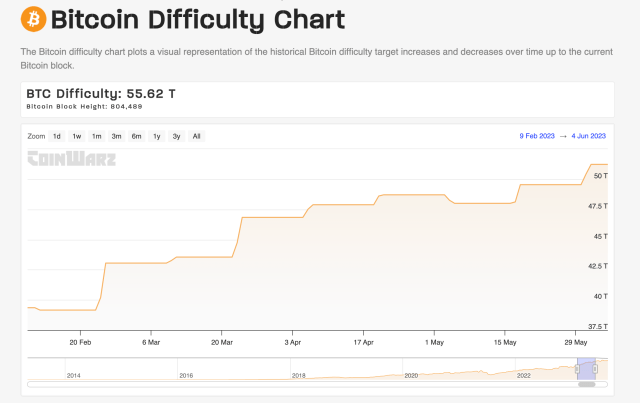Viewport: 640px width, 403px height.
Task: Edit the end date 4 Jun 2023
Action: [x=587, y=136]
